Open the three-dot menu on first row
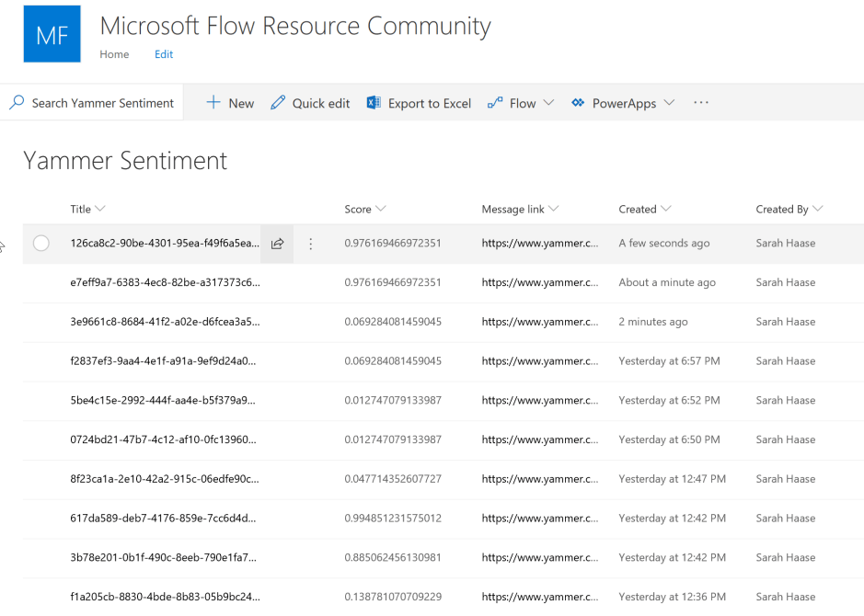 [x=311, y=244]
